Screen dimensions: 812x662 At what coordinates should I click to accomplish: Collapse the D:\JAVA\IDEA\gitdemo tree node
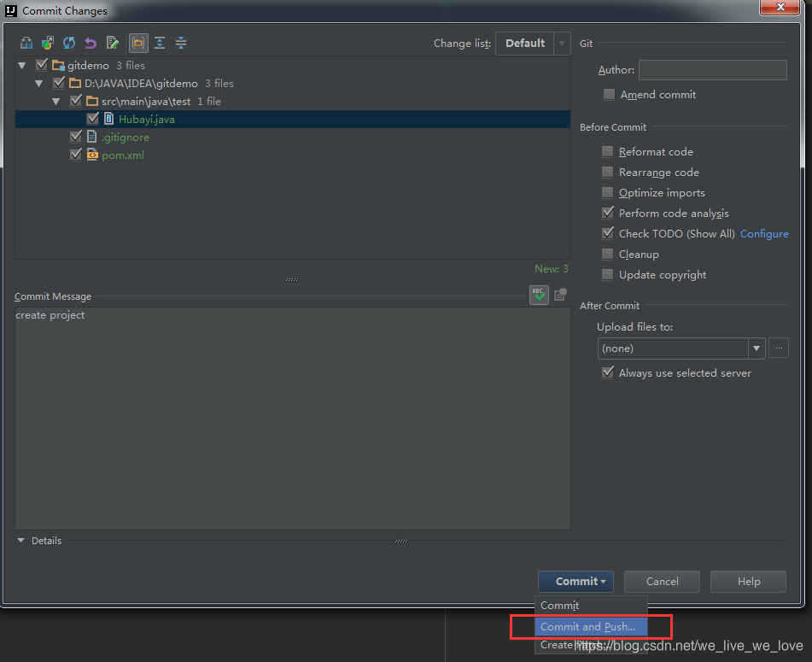(38, 84)
